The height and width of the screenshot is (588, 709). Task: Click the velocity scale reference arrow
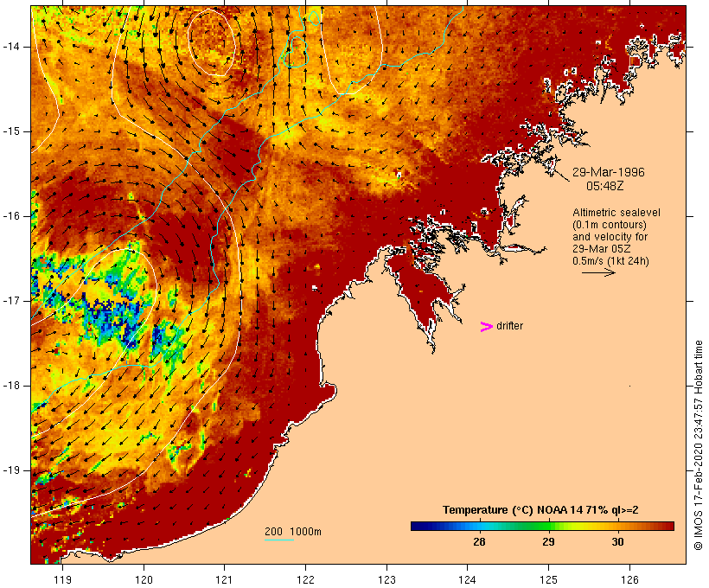pyautogui.click(x=598, y=272)
